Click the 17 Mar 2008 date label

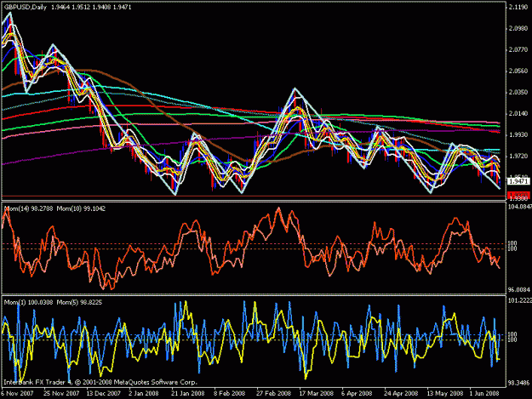tap(316, 393)
